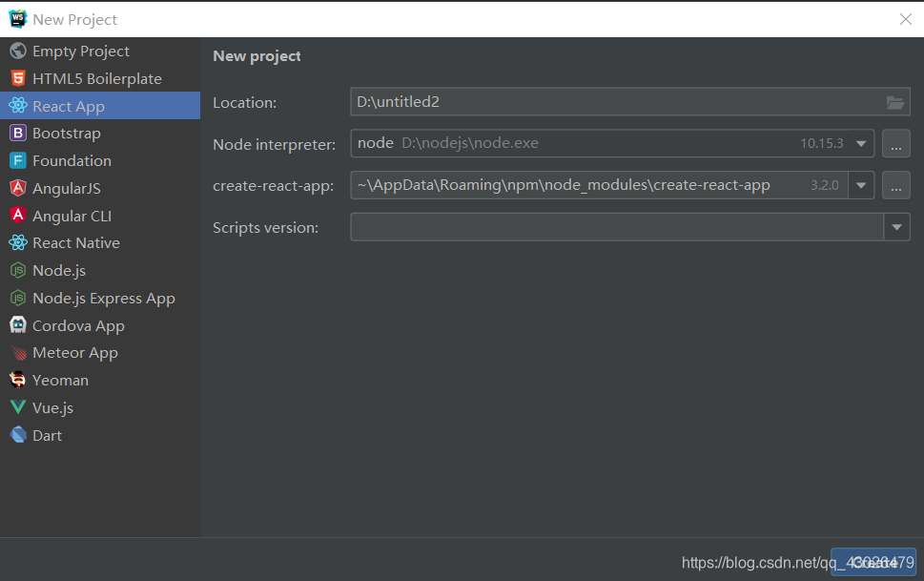
Task: Click the "Location:" label
Action: tap(244, 103)
